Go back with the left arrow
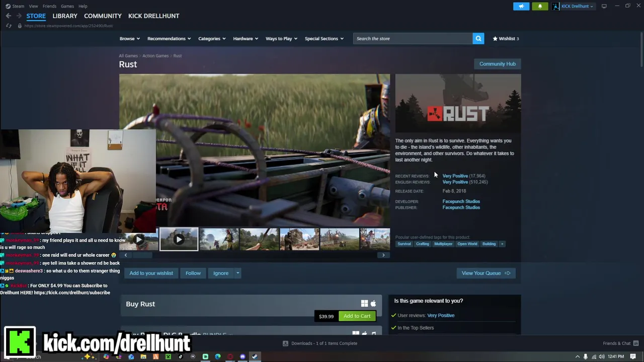 [x=9, y=16]
